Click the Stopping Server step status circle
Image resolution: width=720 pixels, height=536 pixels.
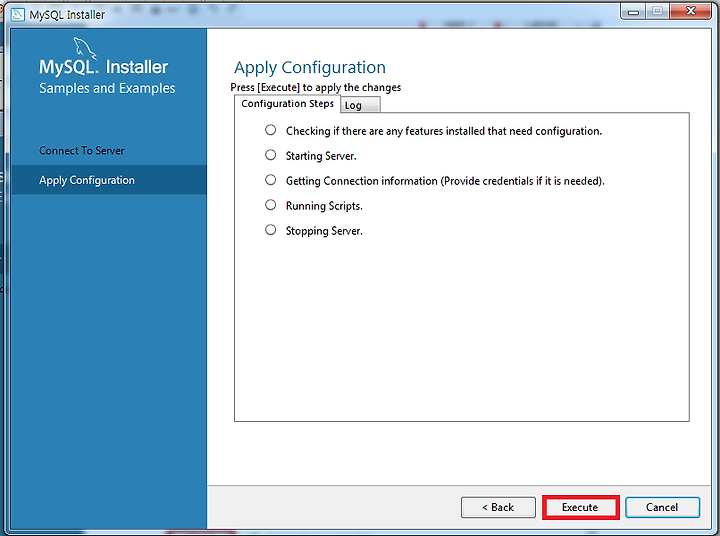point(270,230)
